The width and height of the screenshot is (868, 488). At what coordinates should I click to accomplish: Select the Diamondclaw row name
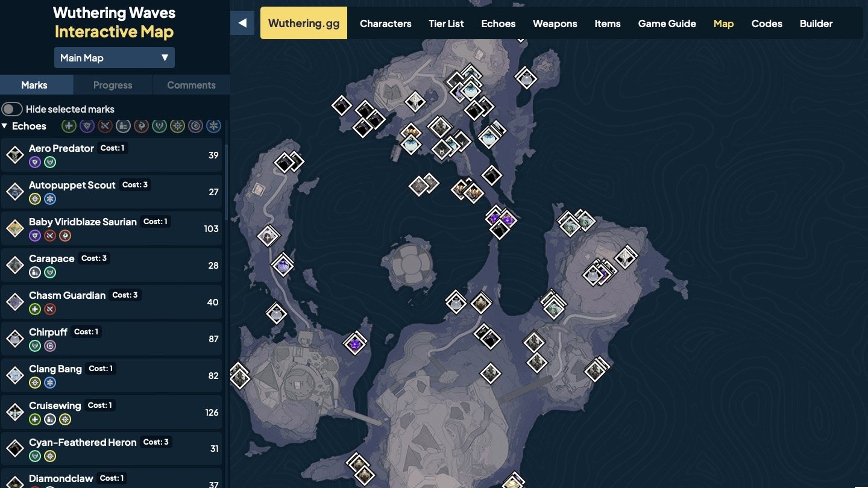pos(61,478)
